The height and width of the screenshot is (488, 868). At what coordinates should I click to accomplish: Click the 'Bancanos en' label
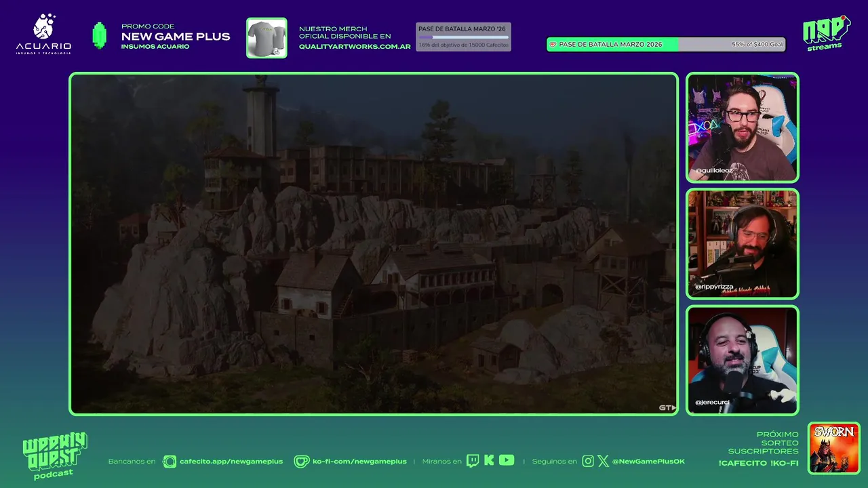(x=132, y=462)
